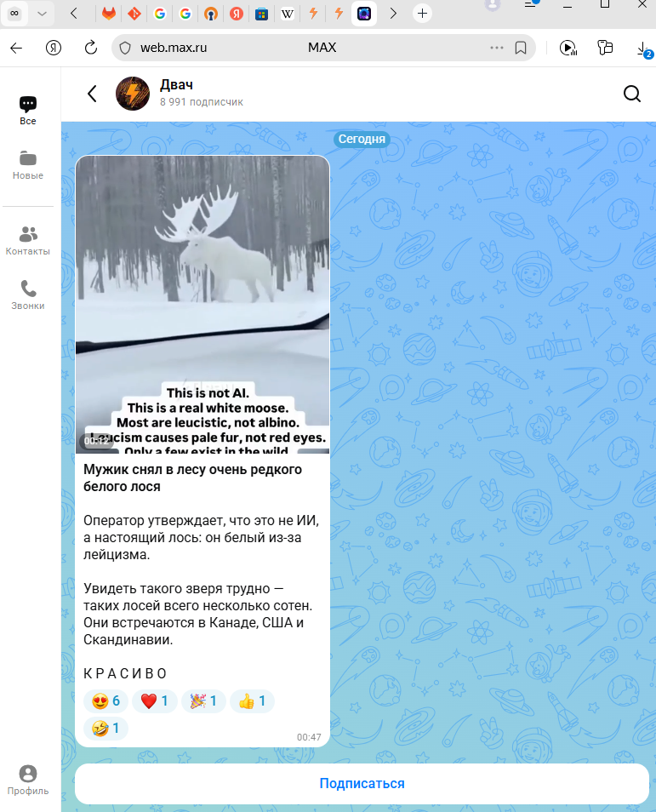Expand the browser tab list chevron
This screenshot has height=812, width=656.
(43, 14)
